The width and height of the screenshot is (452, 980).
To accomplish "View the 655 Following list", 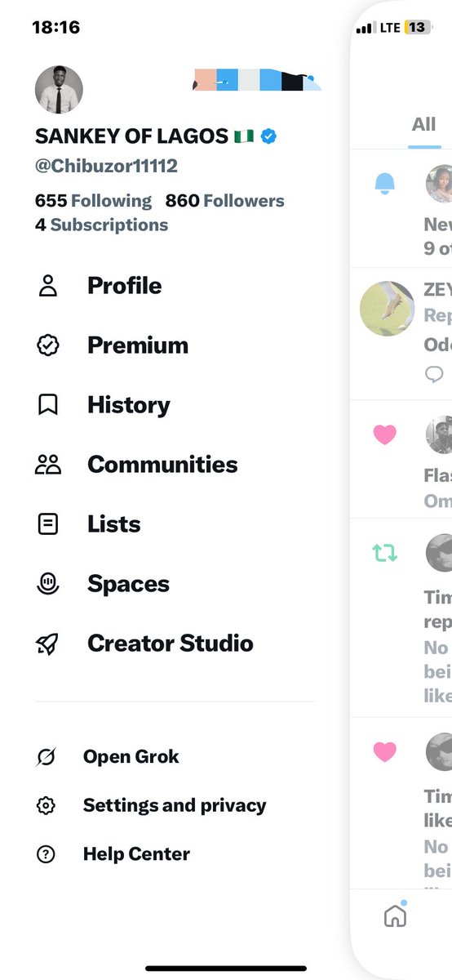I will pyautogui.click(x=93, y=201).
